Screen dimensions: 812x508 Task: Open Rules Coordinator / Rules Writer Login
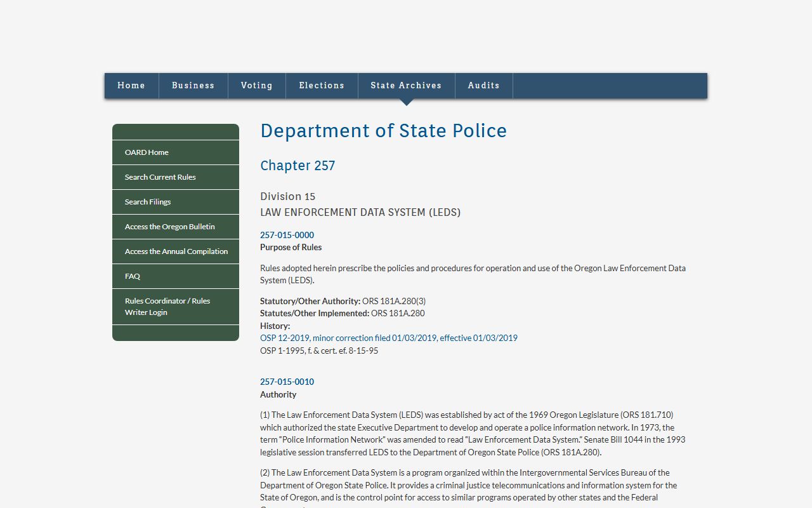[x=176, y=307]
